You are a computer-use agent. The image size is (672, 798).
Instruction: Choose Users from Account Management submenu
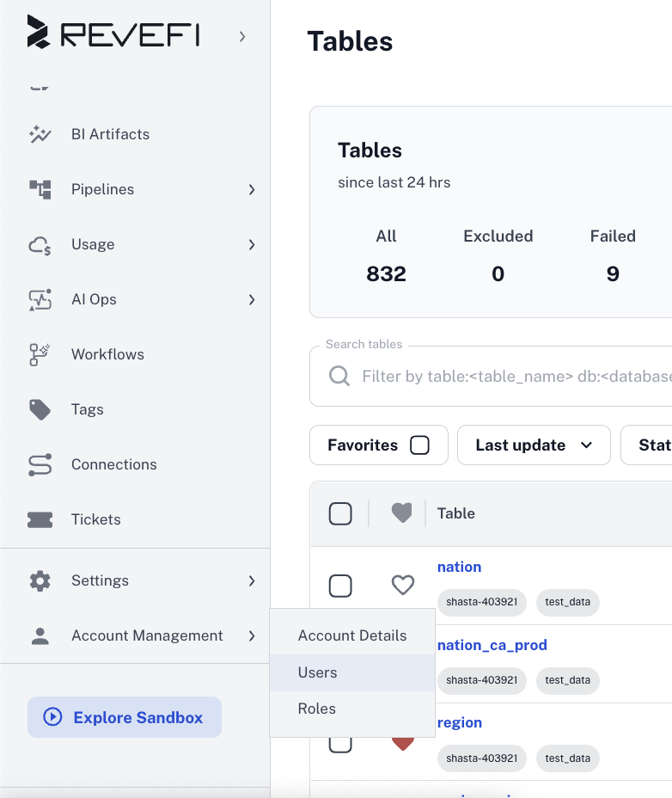(317, 672)
